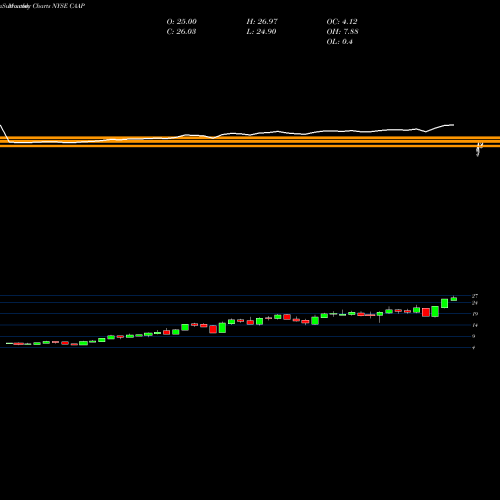Click the 'OC: 4.12' value
The width and height of the screenshot is (500, 500).
click(x=342, y=22)
